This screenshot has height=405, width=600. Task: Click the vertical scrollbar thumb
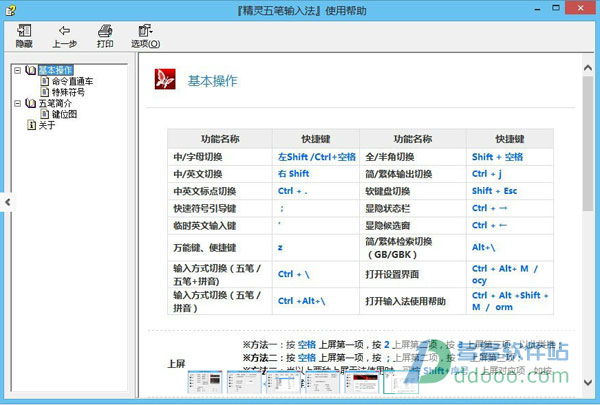[x=588, y=144]
